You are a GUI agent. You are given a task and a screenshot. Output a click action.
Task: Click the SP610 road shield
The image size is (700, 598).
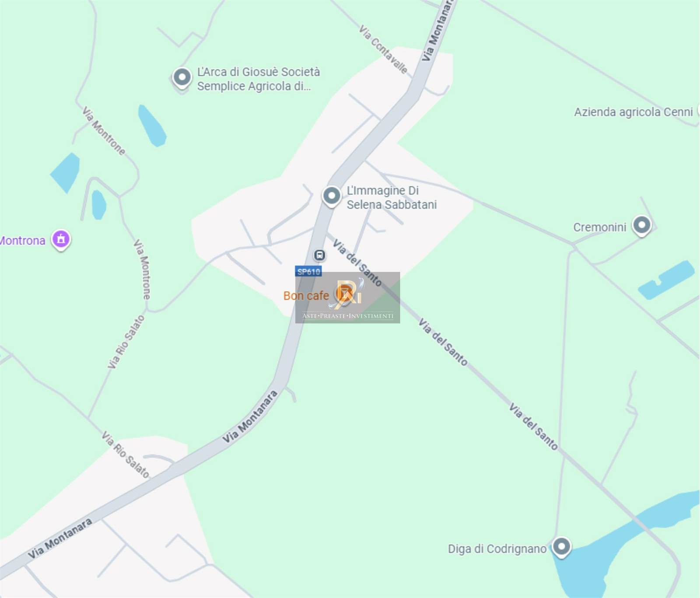click(308, 271)
